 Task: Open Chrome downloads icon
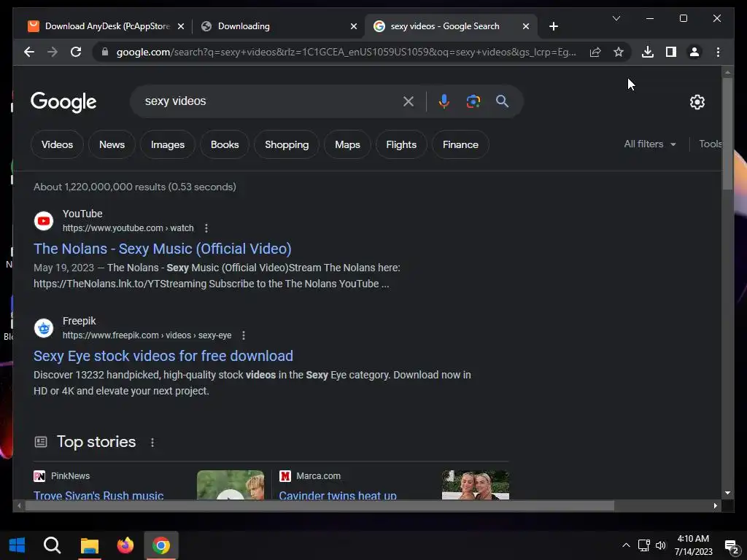coord(648,52)
